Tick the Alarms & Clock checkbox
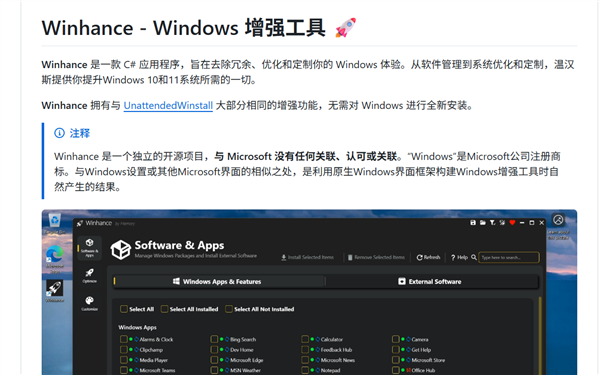The height and width of the screenshot is (375, 600). click(124, 339)
